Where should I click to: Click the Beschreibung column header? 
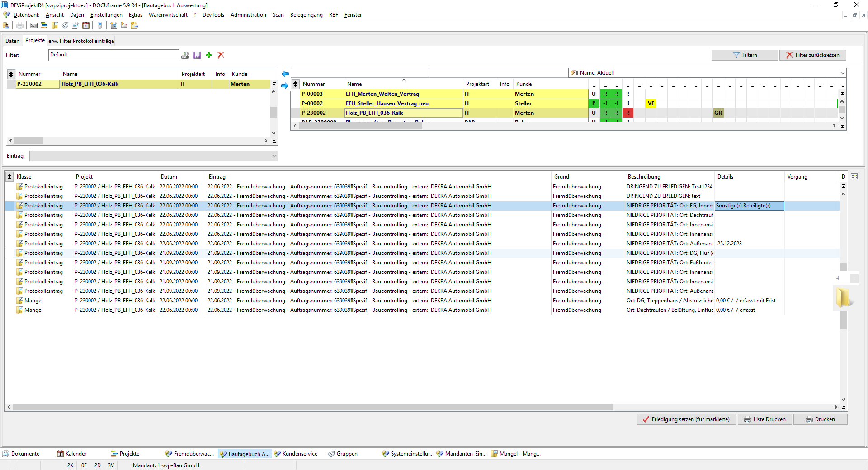[669, 177]
